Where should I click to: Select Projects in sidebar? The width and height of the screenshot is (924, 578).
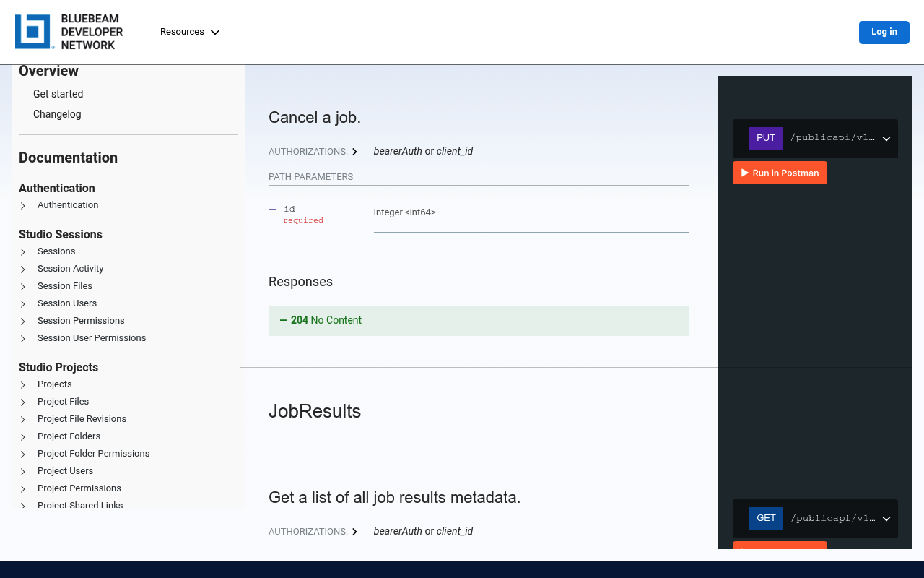point(55,384)
